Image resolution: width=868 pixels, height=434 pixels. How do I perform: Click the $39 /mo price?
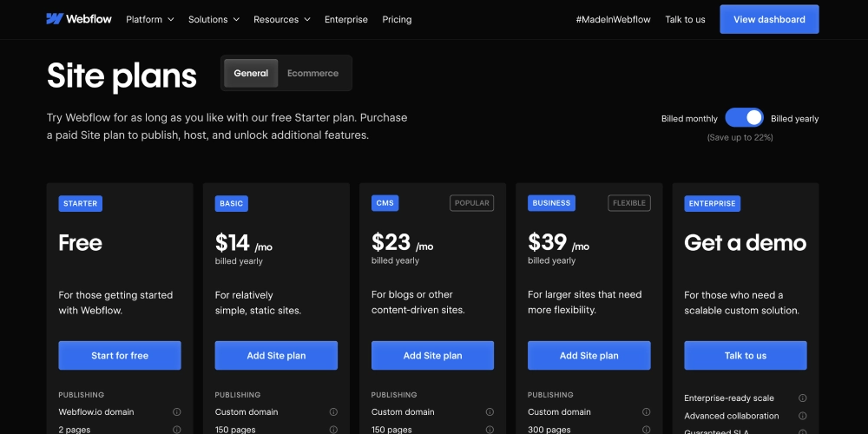point(558,243)
